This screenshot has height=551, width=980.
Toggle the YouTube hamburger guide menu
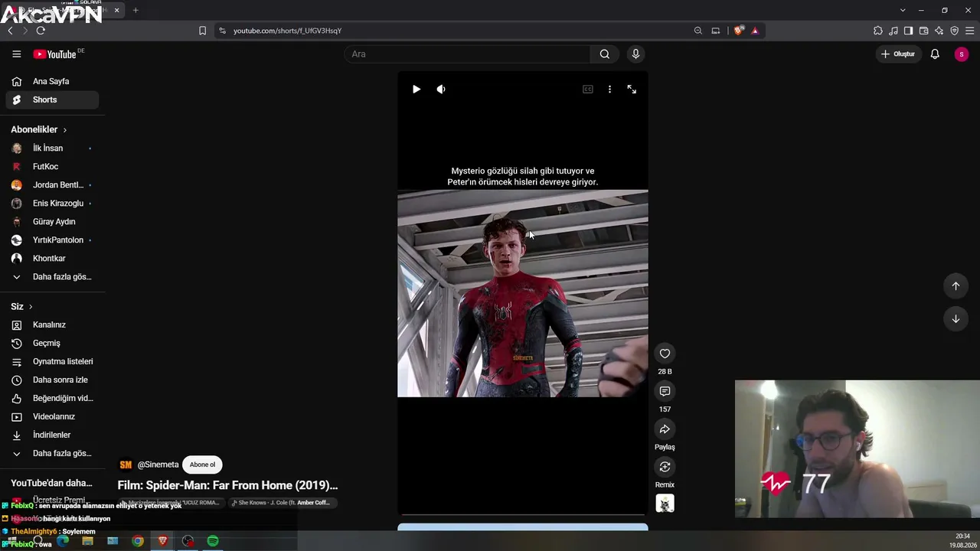tap(17, 54)
